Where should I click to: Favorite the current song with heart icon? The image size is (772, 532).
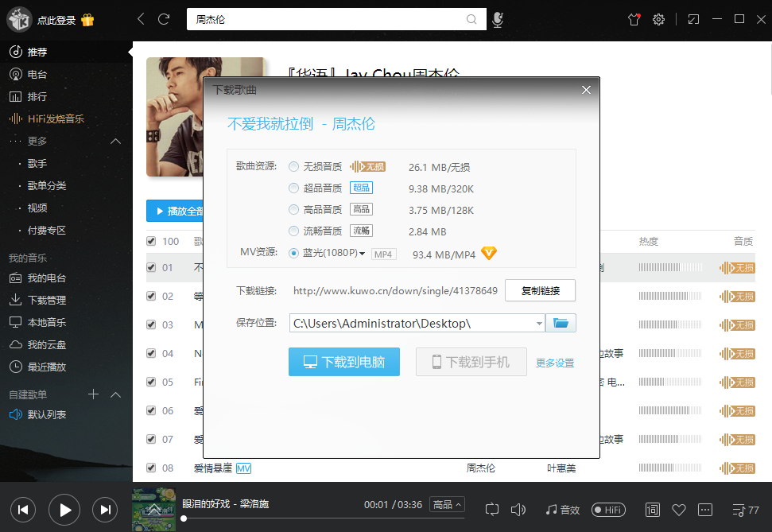tap(679, 510)
